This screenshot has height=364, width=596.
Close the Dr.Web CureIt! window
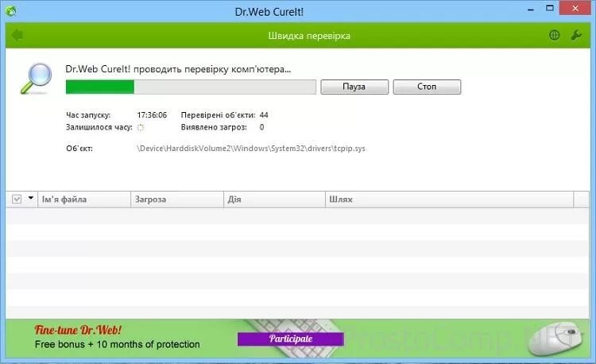pos(575,8)
